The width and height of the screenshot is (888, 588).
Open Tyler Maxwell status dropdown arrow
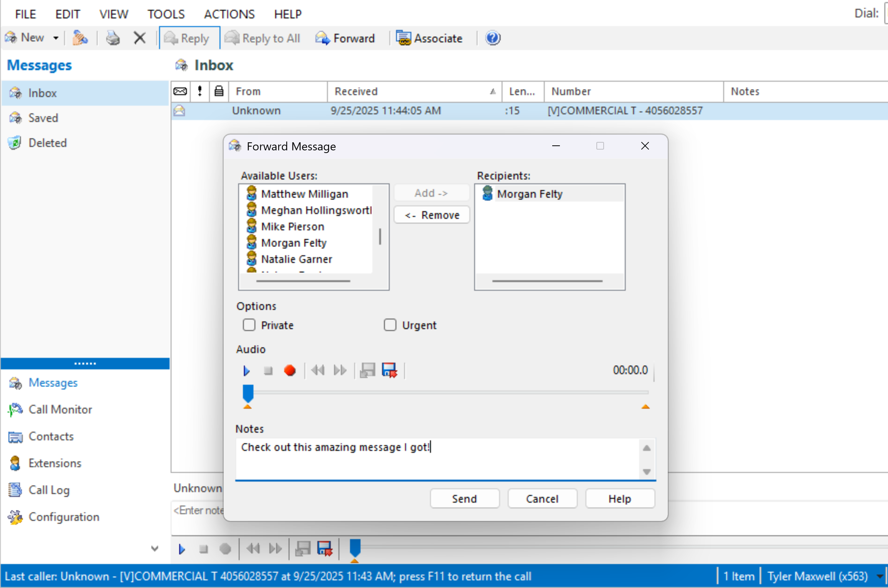(x=880, y=576)
